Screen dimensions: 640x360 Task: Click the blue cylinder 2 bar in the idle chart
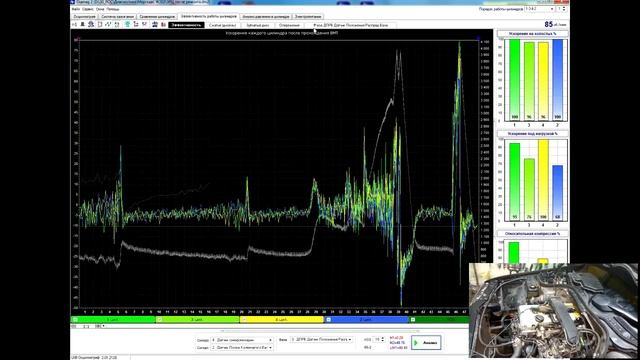(x=558, y=80)
